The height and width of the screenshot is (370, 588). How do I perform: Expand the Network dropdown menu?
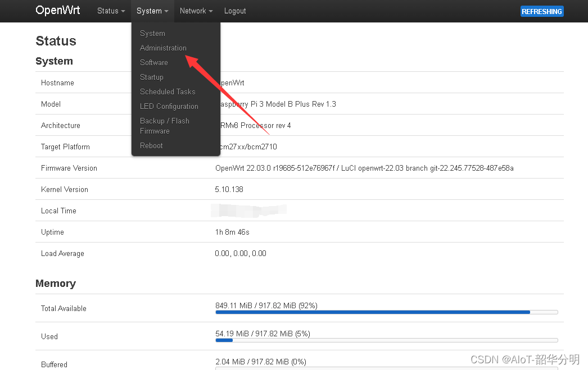pyautogui.click(x=196, y=11)
